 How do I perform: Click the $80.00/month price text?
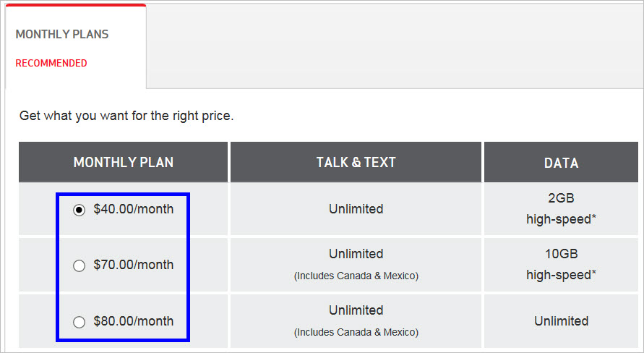click(x=134, y=321)
